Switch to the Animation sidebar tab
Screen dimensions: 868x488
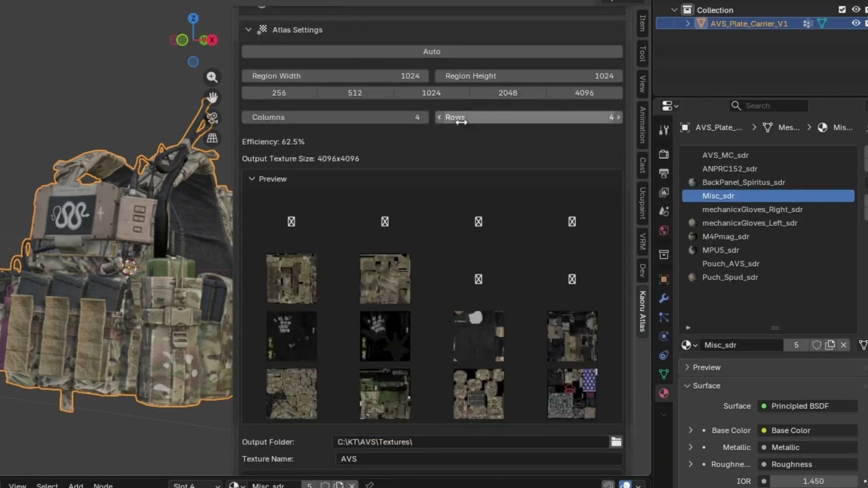click(x=642, y=125)
